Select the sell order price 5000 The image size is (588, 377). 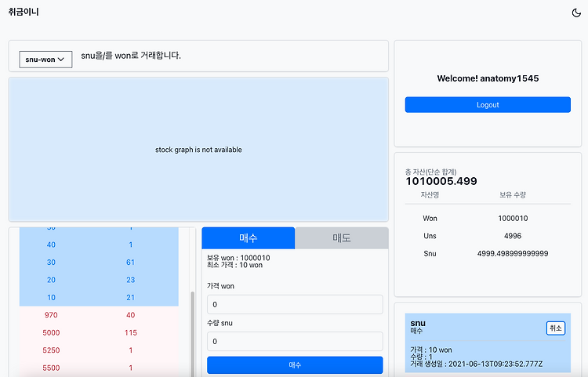click(51, 333)
